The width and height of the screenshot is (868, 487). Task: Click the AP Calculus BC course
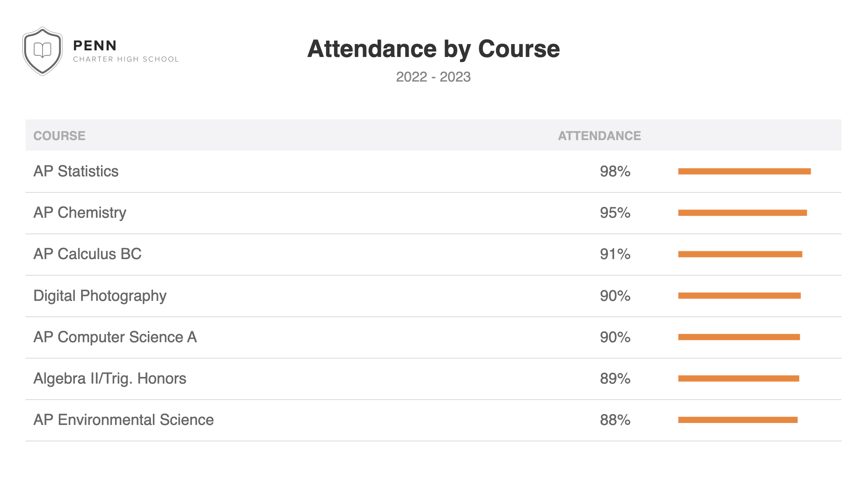click(x=87, y=254)
